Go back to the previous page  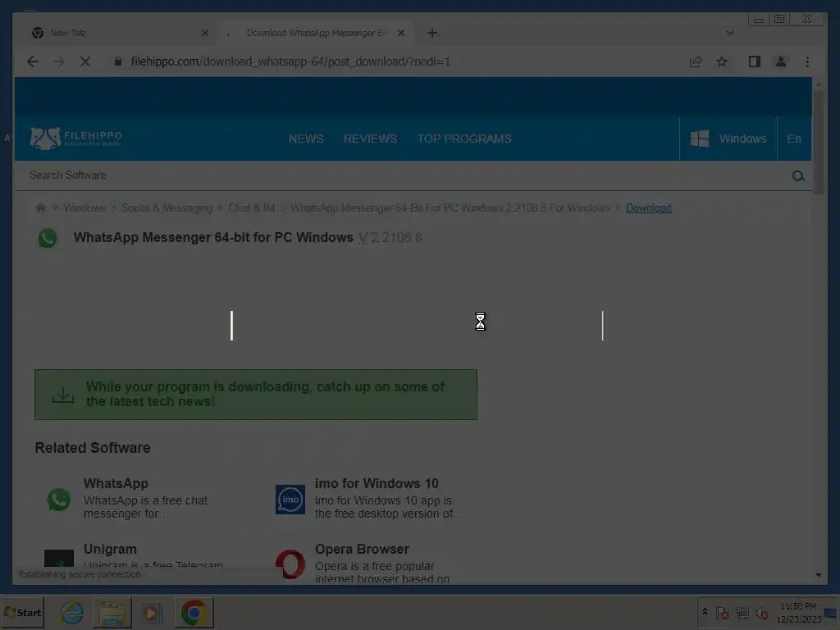[x=33, y=62]
